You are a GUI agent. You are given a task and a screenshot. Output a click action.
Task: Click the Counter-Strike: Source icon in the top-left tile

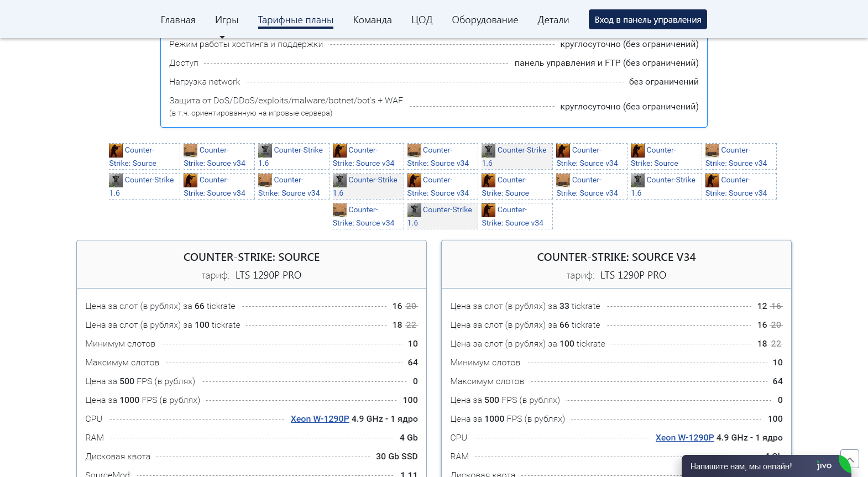(x=116, y=150)
